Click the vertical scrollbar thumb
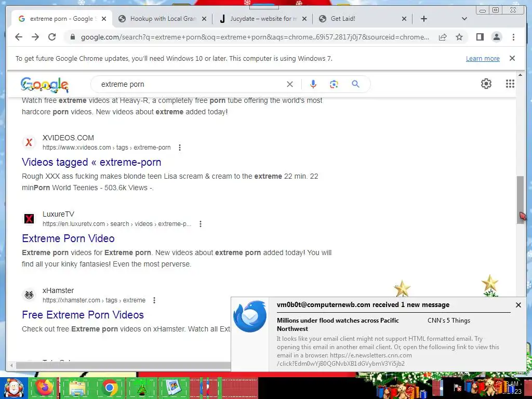This screenshot has height=399, width=532. (520, 200)
